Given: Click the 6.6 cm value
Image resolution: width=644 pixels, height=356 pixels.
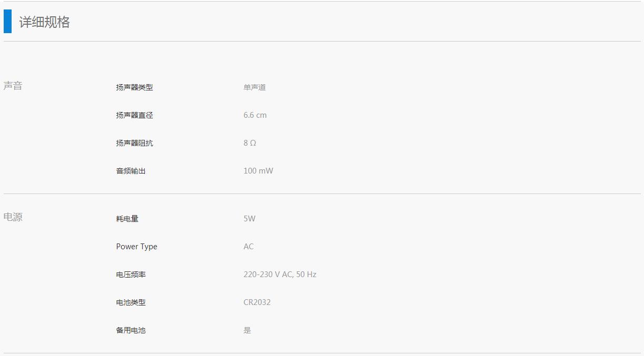Looking at the screenshot, I should (x=255, y=115).
